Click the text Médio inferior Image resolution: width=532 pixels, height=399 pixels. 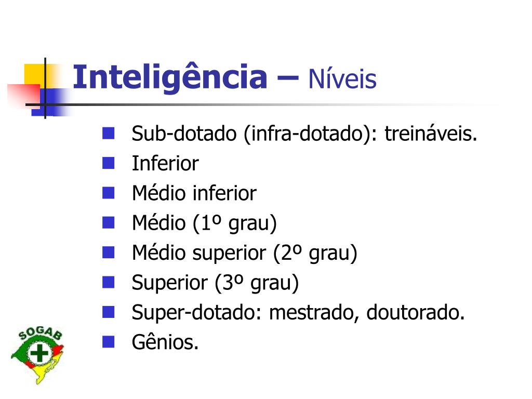194,193
